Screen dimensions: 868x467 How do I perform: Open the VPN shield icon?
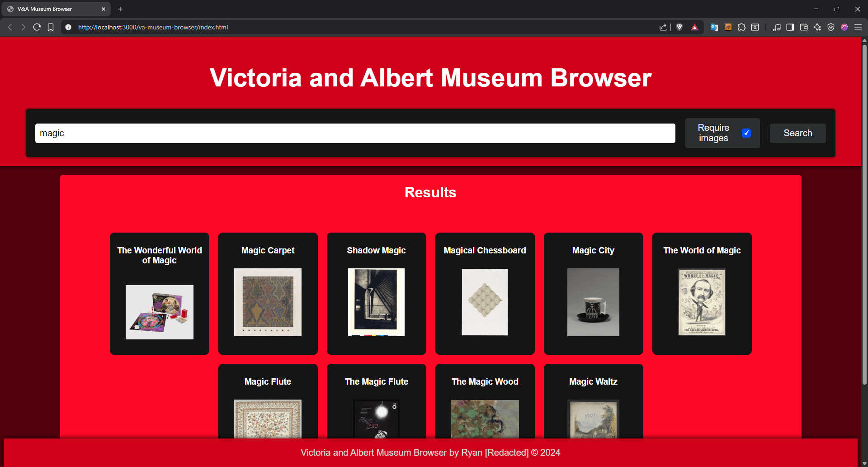pos(831,27)
